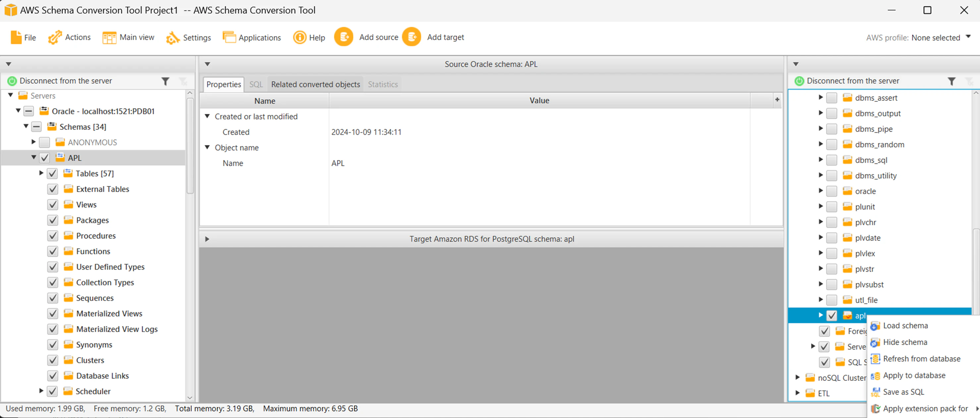Click the left tree vertical scrollbar thumb

click(x=190, y=146)
